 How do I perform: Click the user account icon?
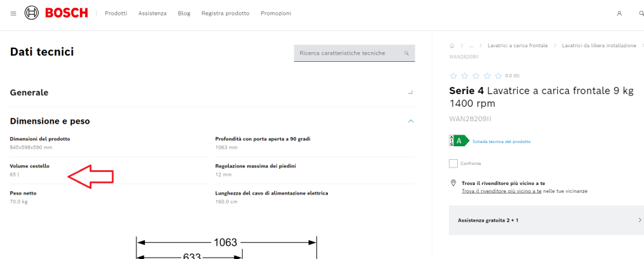[x=620, y=14]
